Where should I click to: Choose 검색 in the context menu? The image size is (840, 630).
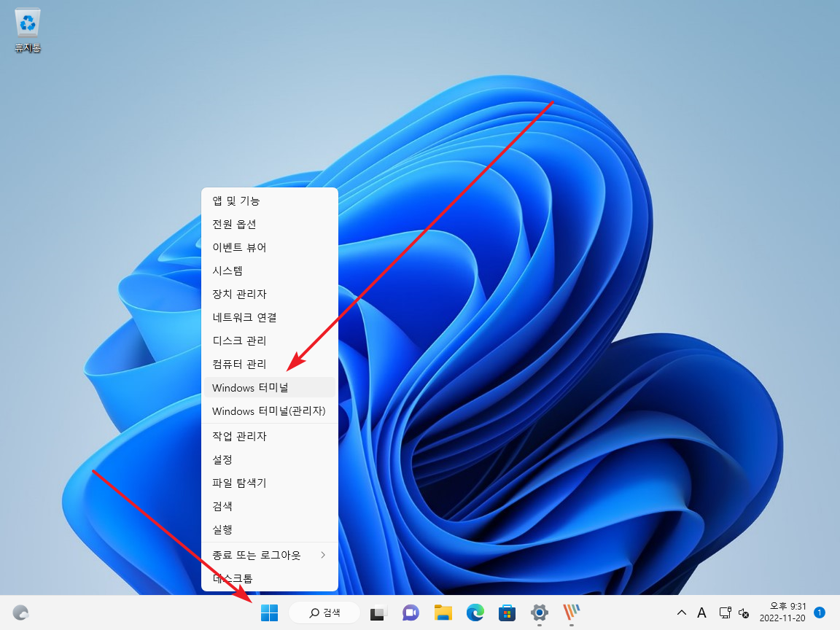pos(270,506)
